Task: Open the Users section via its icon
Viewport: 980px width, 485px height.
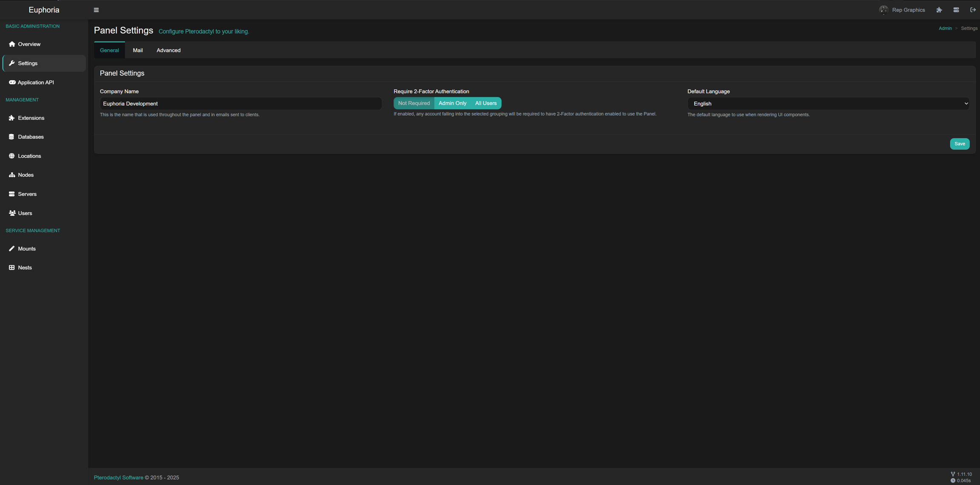Action: [x=11, y=213]
